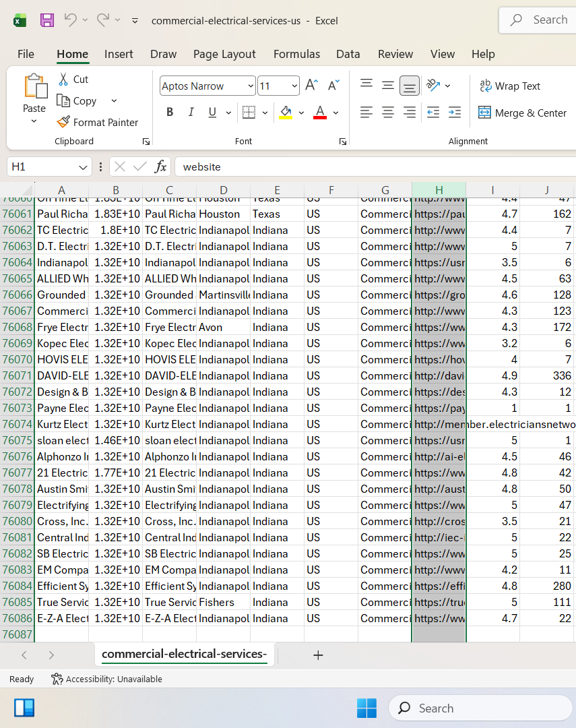The width and height of the screenshot is (576, 728).
Task: Expand underline style options
Action: 228,113
